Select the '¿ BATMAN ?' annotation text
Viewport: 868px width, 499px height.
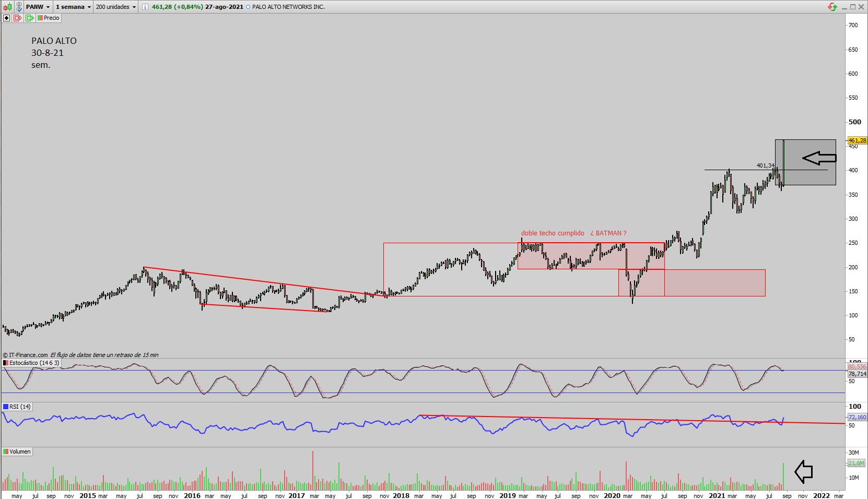[x=608, y=233]
